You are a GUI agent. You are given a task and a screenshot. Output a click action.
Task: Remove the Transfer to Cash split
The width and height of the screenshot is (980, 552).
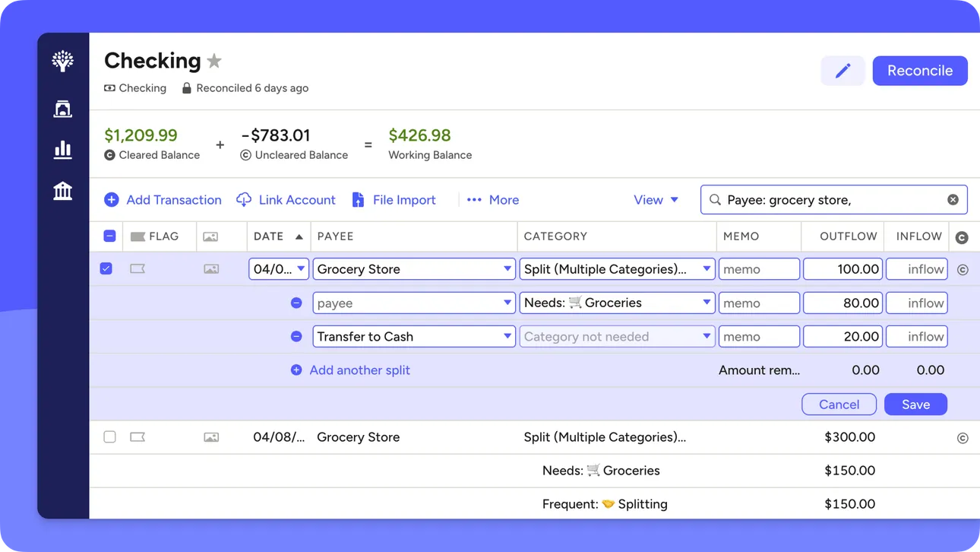click(x=296, y=336)
